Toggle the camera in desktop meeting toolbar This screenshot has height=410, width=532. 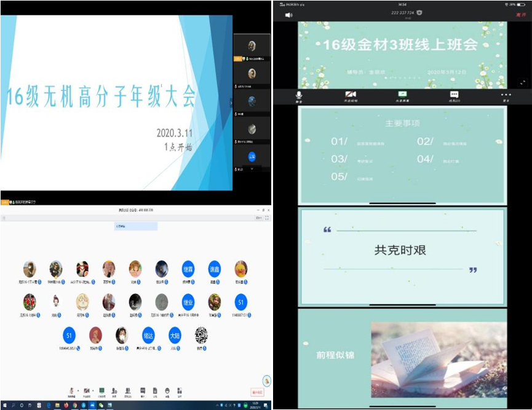click(x=86, y=390)
